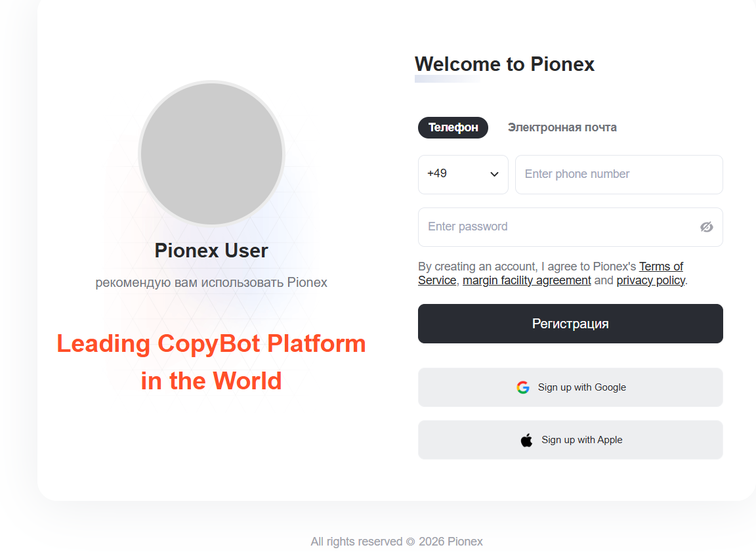Switch to the Электронная почта tab
This screenshot has height=560, width=756.
click(x=562, y=127)
